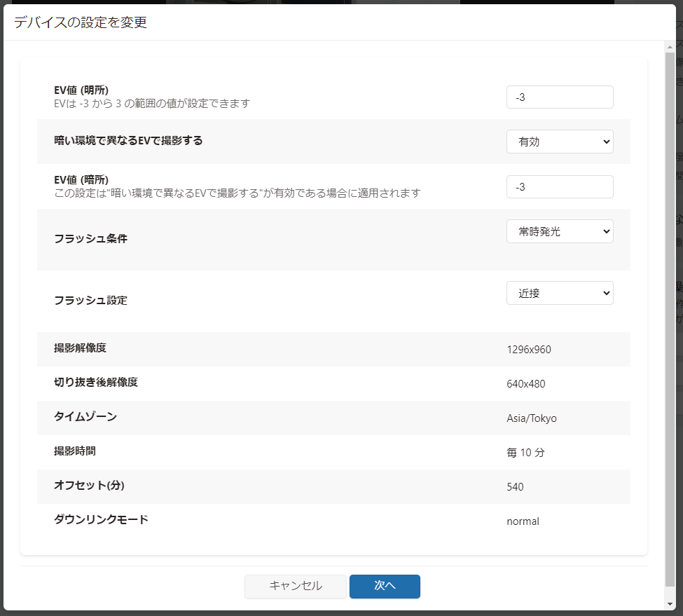The width and height of the screenshot is (683, 616).
Task: Click the デバイスの設定を変更 dialog title
Action: tap(81, 22)
